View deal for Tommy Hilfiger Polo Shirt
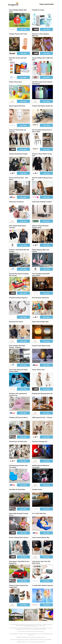 46,77
